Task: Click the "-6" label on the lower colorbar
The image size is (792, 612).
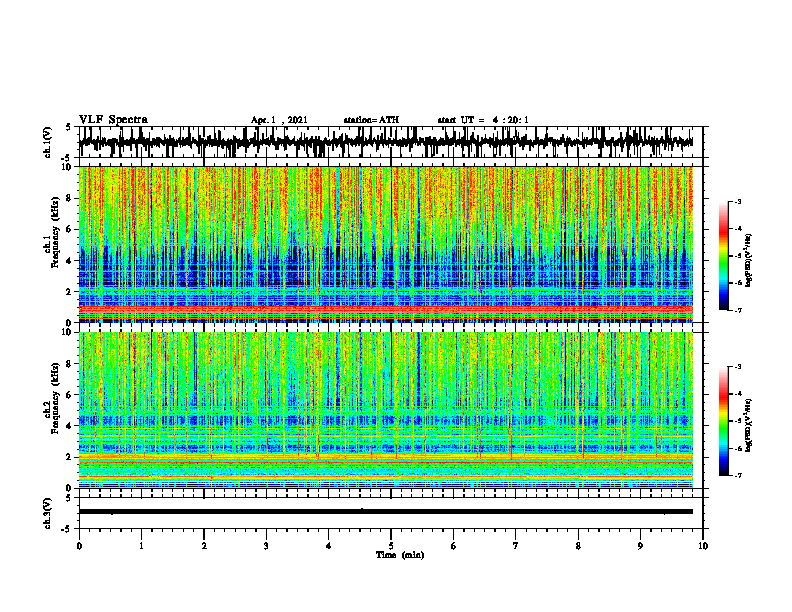Action: 737,448
